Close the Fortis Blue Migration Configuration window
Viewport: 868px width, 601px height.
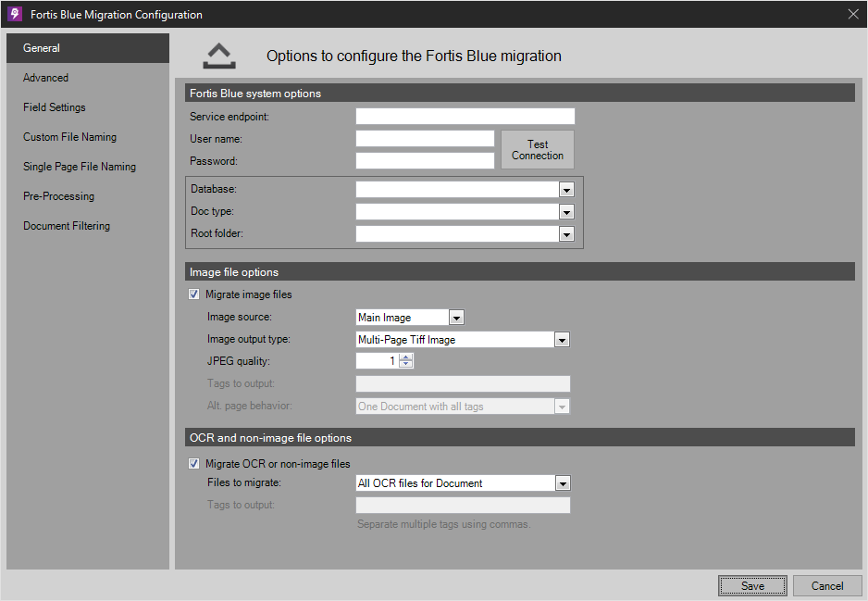point(853,15)
